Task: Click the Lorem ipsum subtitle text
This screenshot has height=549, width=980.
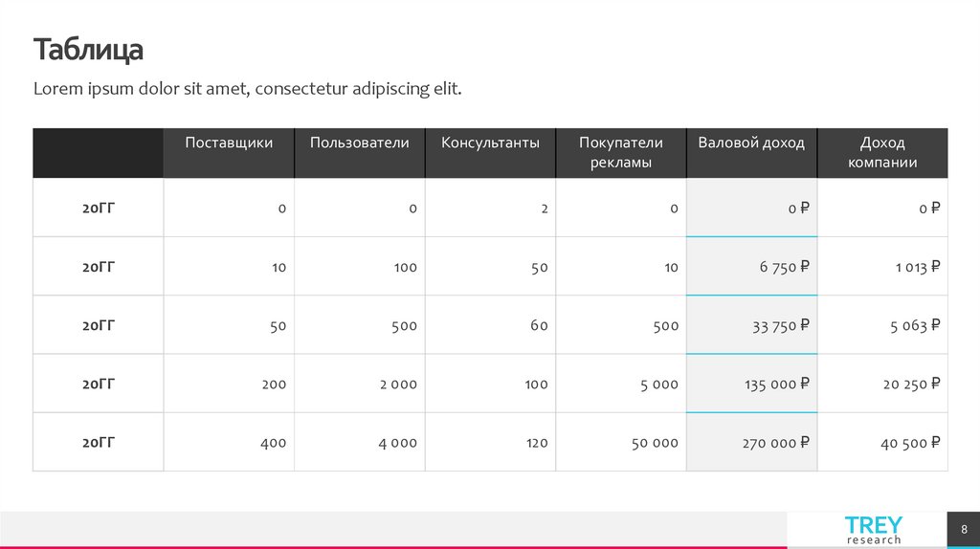Action: (247, 89)
